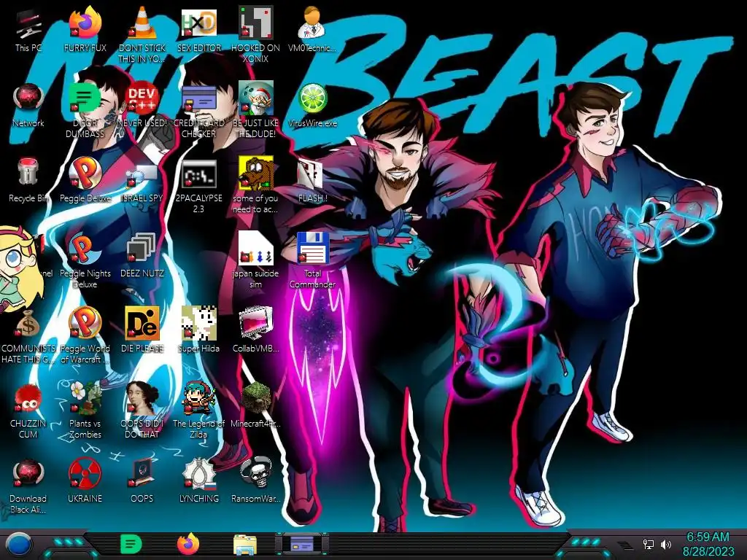This screenshot has width=747, height=560.
Task: Select the 2PACALYPSE 2.3 console icon
Action: pos(198,174)
